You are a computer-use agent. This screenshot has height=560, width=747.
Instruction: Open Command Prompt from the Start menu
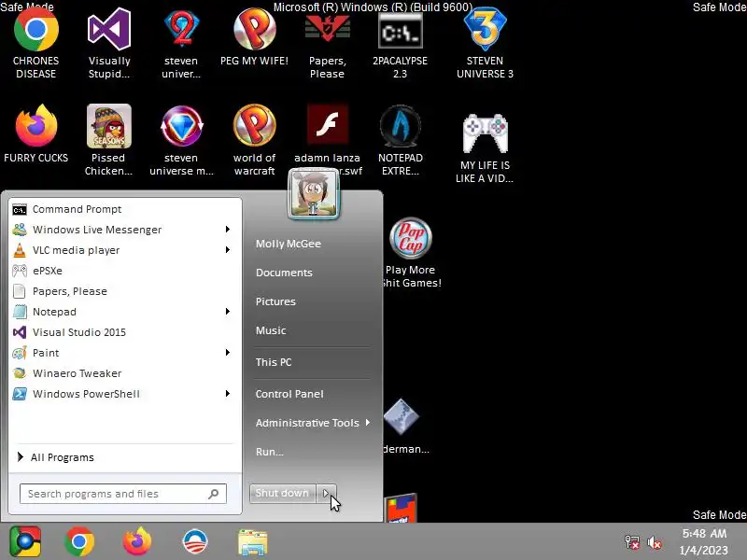[x=125, y=209]
